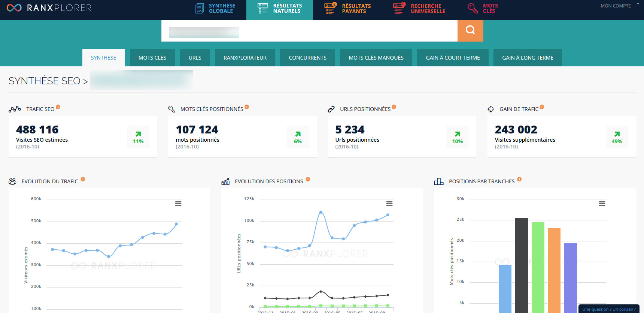Screen dimensions: 644x313
Task: Open the 'Une question ? Un conseil ?' chat
Action: click(x=609, y=309)
